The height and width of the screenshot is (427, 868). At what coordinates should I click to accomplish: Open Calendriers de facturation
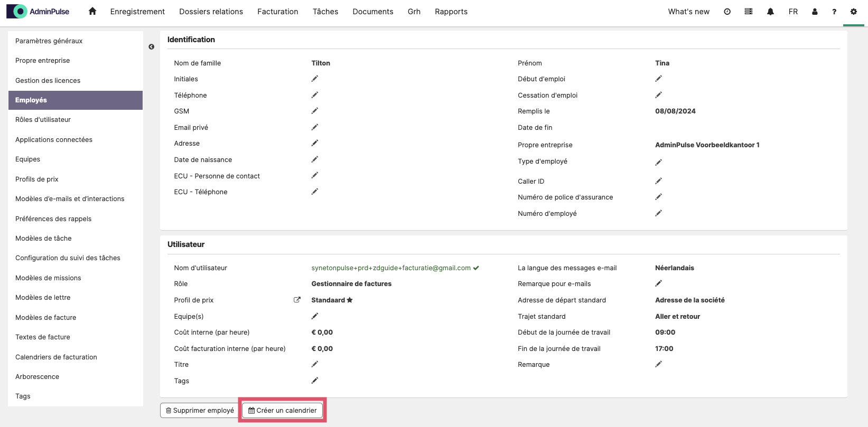click(x=76, y=357)
